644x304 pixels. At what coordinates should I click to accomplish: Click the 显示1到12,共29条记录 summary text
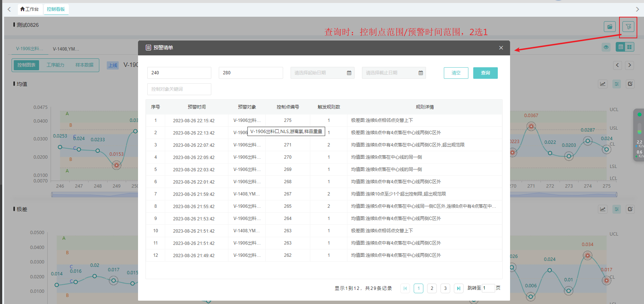[363, 288]
